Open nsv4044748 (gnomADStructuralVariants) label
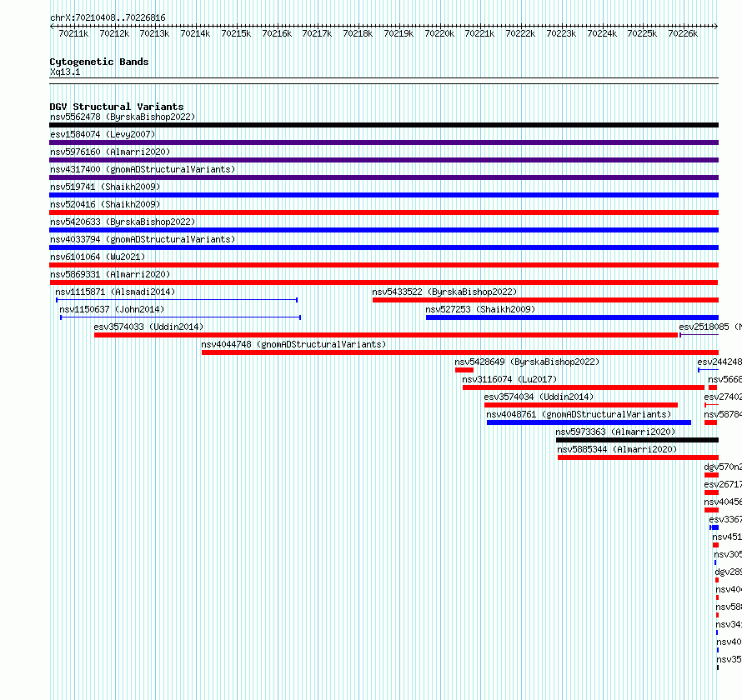This screenshot has height=700, width=742. tap(293, 344)
